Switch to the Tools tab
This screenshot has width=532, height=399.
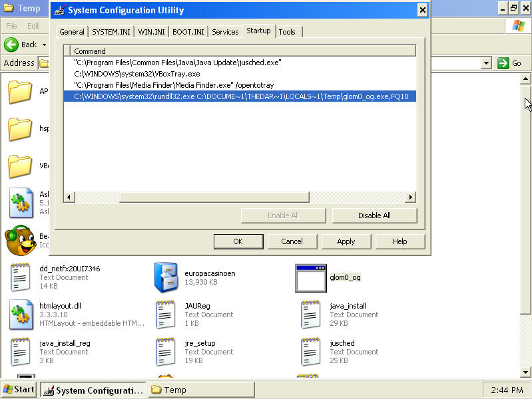[x=287, y=32]
